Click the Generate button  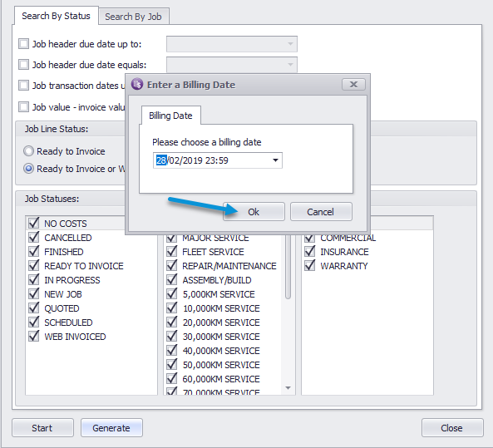(111, 427)
